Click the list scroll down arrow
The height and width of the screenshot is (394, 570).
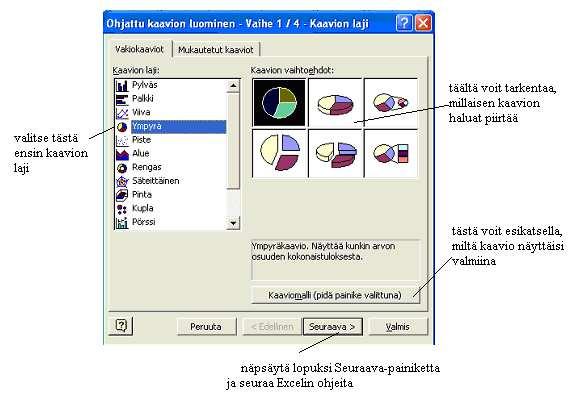point(233,223)
